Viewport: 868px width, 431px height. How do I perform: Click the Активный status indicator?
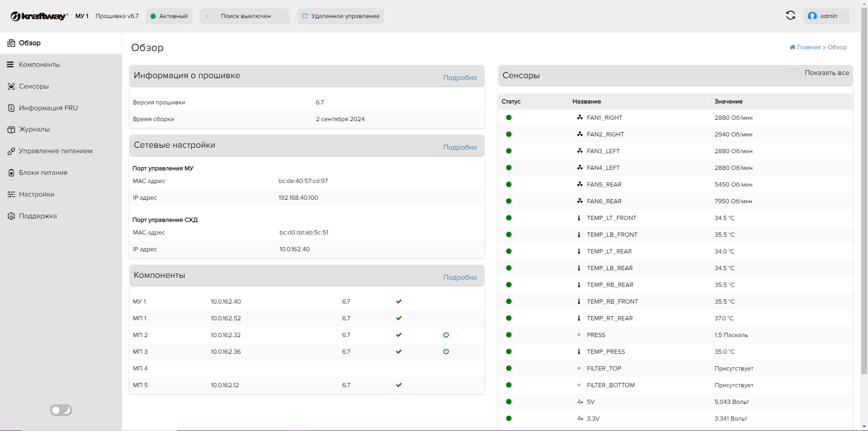(169, 16)
